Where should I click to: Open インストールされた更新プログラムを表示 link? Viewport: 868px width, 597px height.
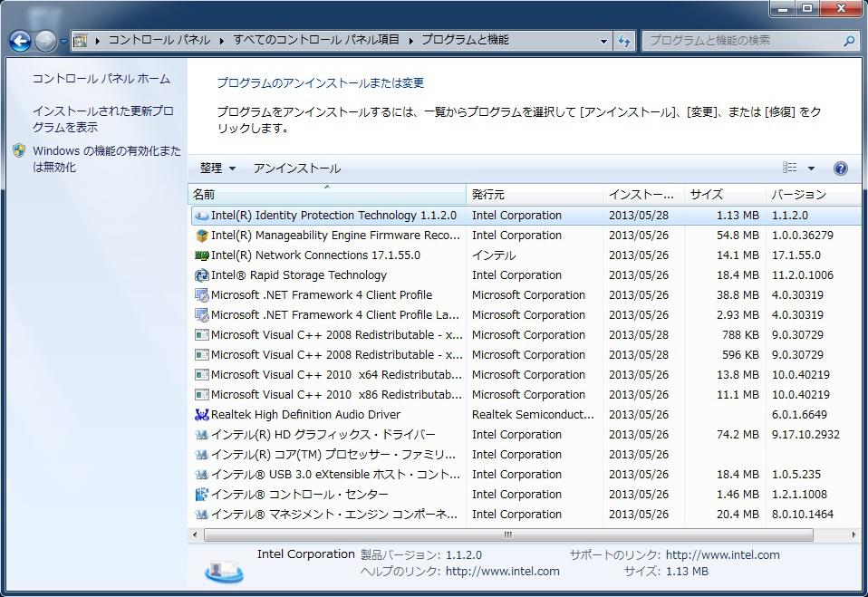pos(103,119)
